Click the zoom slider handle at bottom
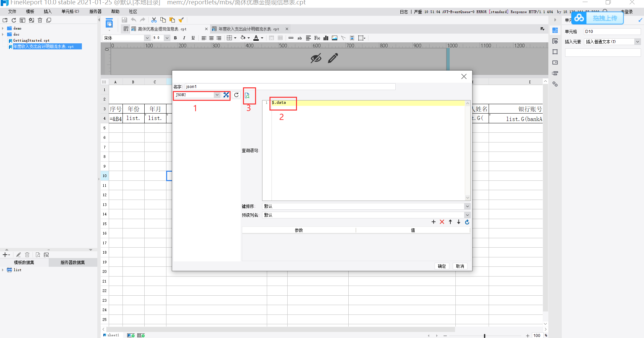 click(485, 336)
